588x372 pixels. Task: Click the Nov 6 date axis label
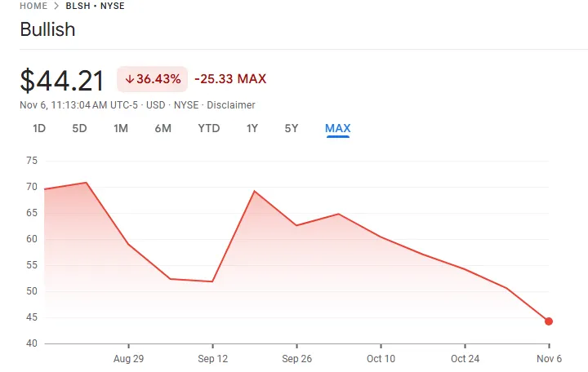[549, 359]
